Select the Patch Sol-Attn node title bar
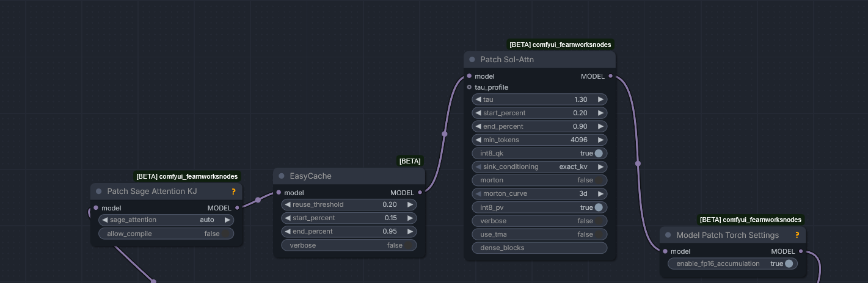The width and height of the screenshot is (868, 283). (540, 60)
